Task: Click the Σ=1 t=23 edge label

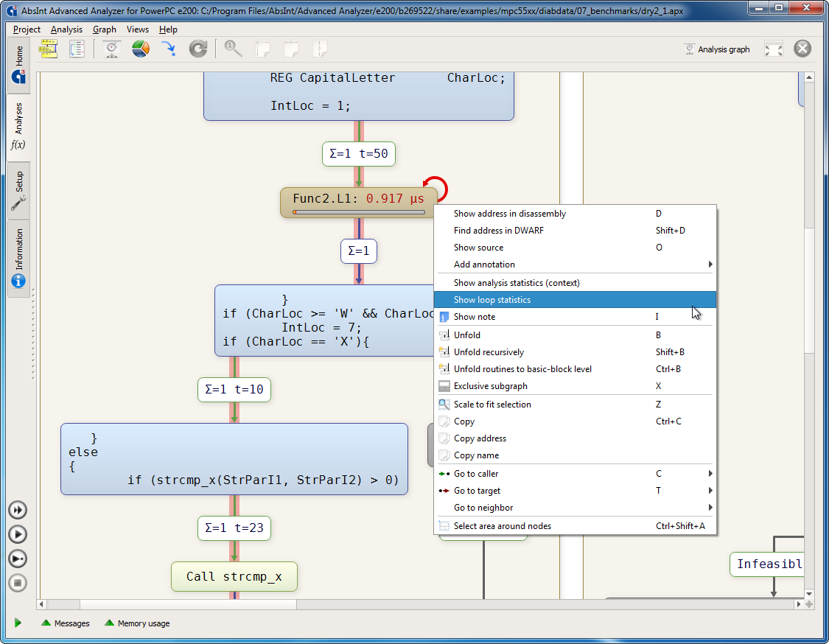Action: [234, 528]
